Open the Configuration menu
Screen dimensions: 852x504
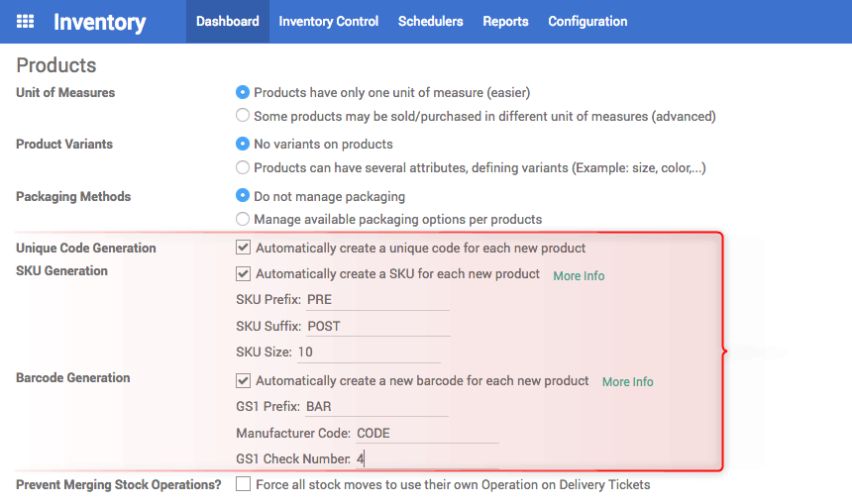(587, 21)
